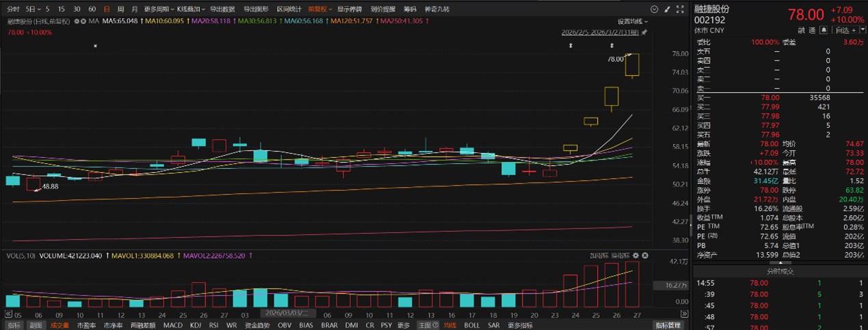The image size is (868, 330).
Task: Toggle the 均线 overlay at bottom
Action: coord(449,325)
